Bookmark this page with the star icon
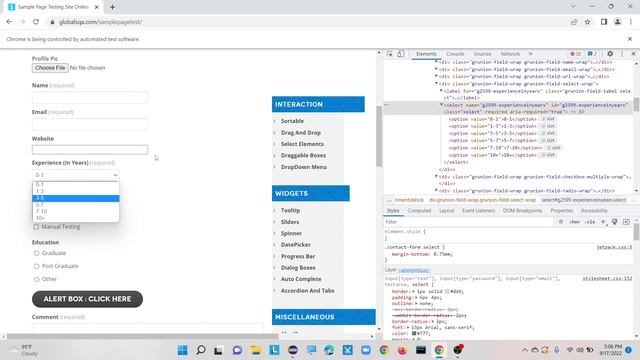640x360 pixels. [587, 22]
